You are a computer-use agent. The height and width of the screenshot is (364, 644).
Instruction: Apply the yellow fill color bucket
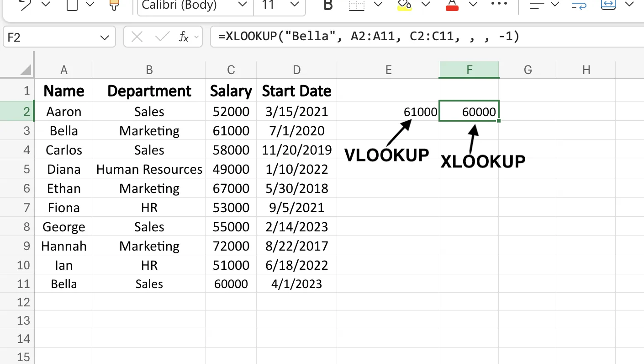[405, 5]
